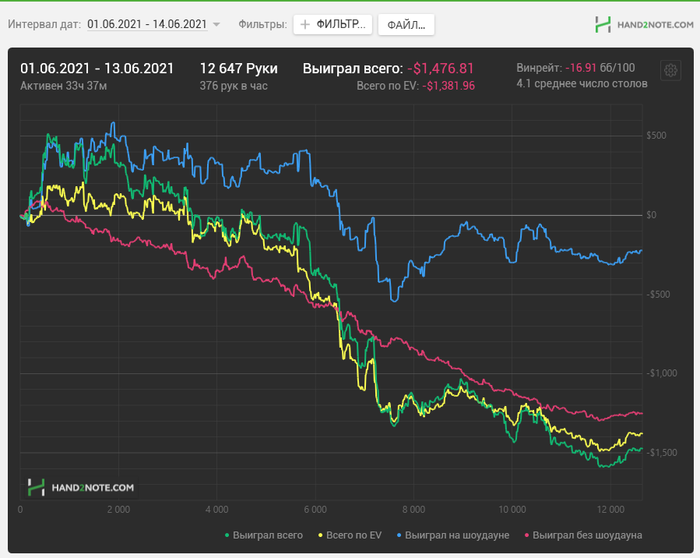Click the add ФИЛЬТР... button

[333, 24]
